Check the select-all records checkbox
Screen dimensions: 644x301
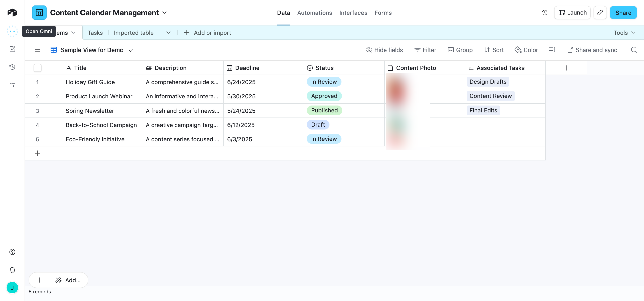click(37, 68)
